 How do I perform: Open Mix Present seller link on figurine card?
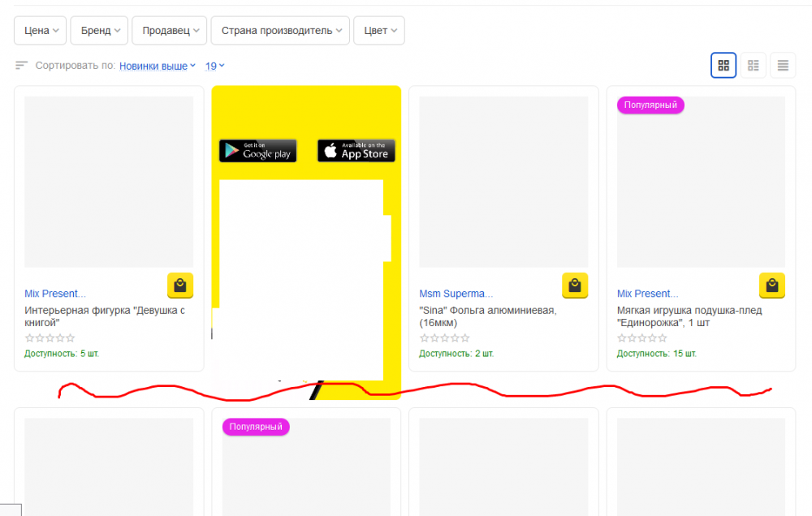point(55,294)
